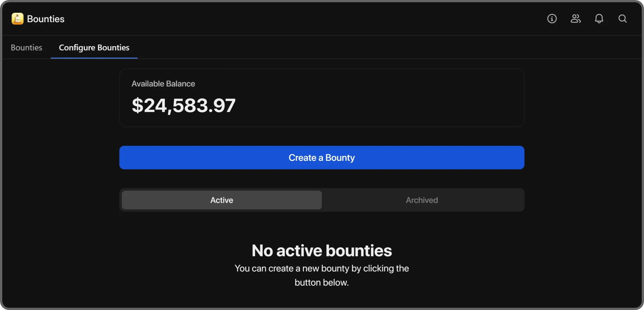Switch to the Bounties tab

click(26, 48)
